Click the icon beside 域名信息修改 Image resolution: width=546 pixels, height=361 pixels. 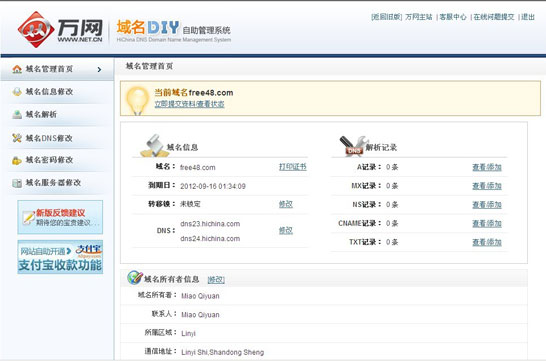point(17,92)
